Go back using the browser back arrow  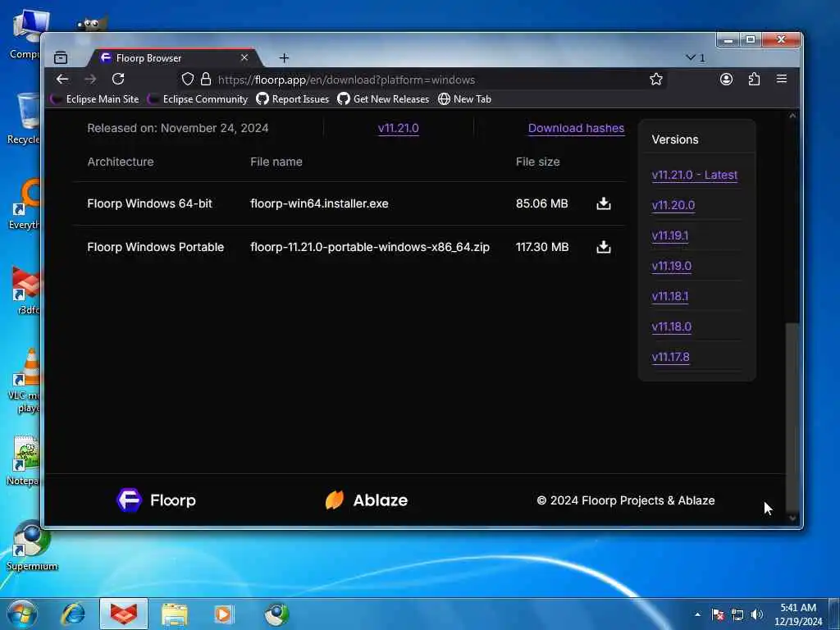pyautogui.click(x=62, y=80)
